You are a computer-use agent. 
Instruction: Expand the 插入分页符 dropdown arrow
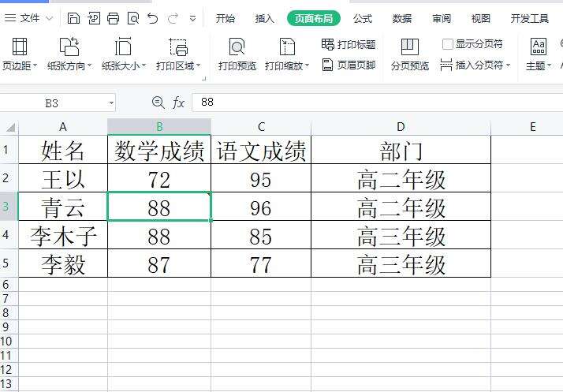508,65
